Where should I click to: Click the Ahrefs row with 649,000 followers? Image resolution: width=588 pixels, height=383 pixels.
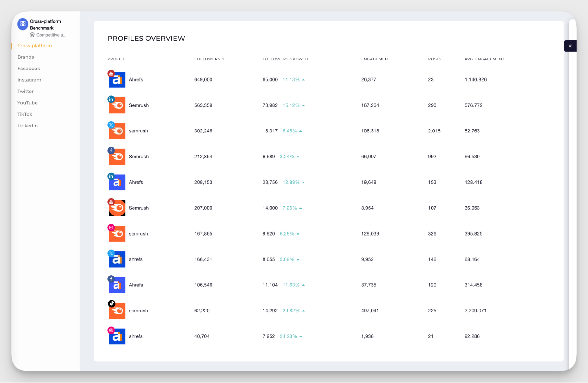(x=136, y=79)
